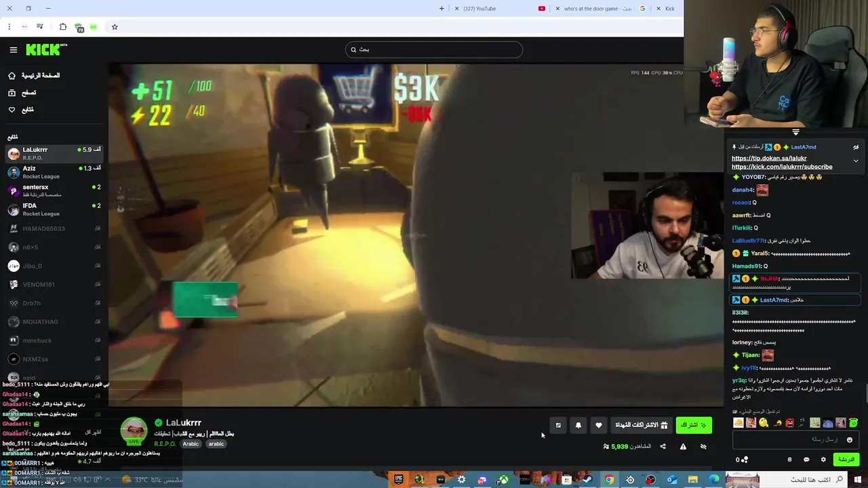Click the report warning triangle icon
This screenshot has height=488, width=868.
pyautogui.click(x=683, y=447)
